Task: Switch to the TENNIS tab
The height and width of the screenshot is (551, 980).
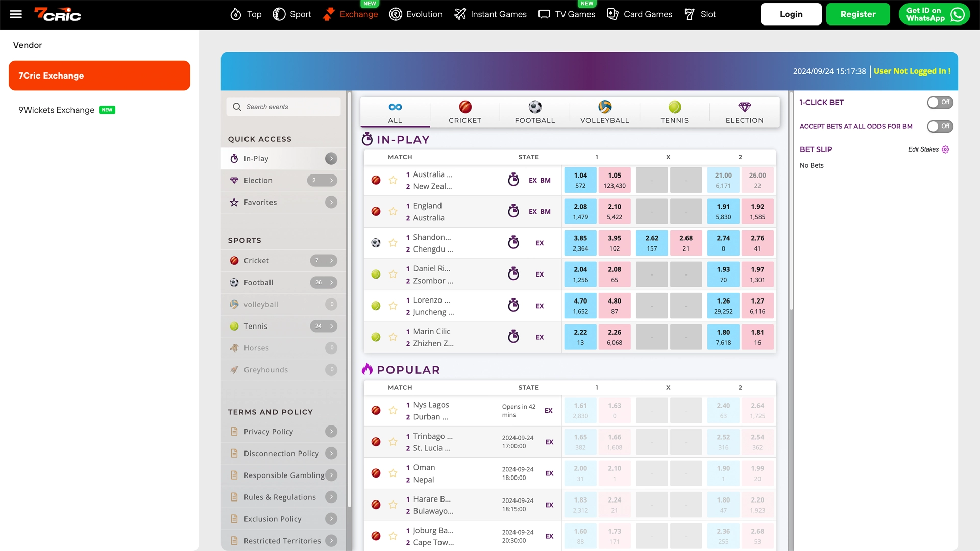Action: click(675, 112)
